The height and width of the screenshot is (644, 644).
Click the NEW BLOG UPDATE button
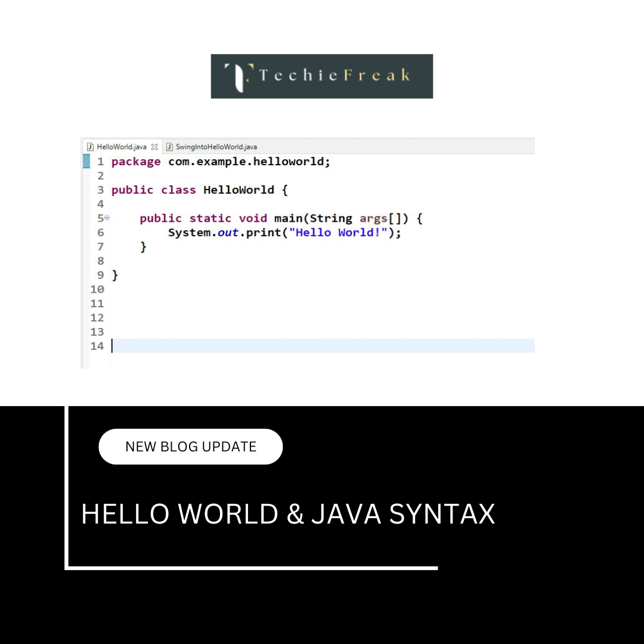tap(191, 447)
